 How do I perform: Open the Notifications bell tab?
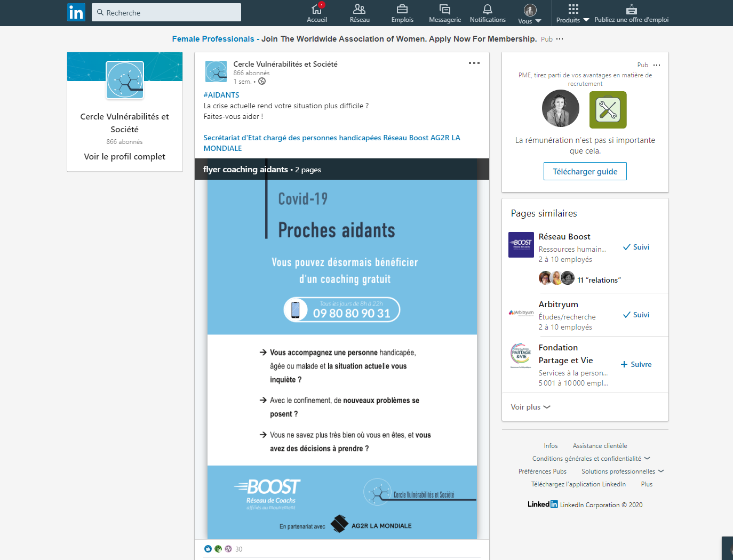pos(488,13)
